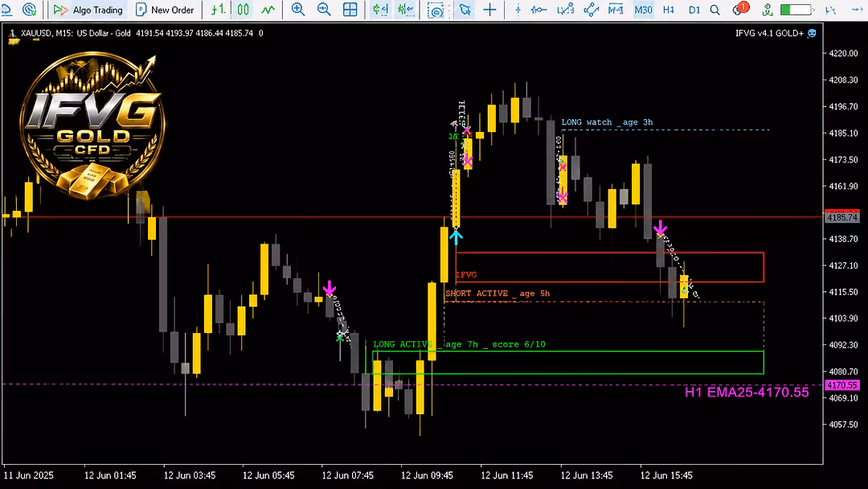The height and width of the screenshot is (489, 868).
Task: Click the 4220.00 price axis label
Action: click(843, 54)
